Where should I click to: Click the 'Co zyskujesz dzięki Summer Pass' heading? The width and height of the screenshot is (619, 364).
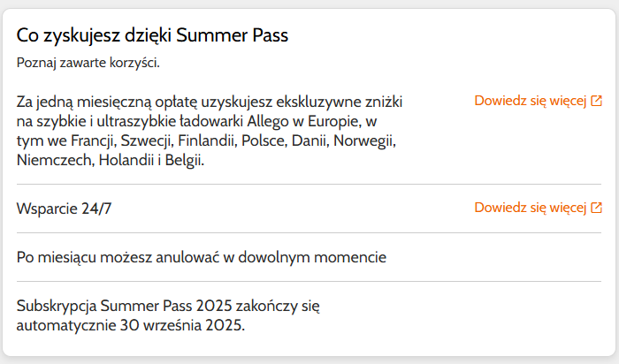pyautogui.click(x=152, y=35)
